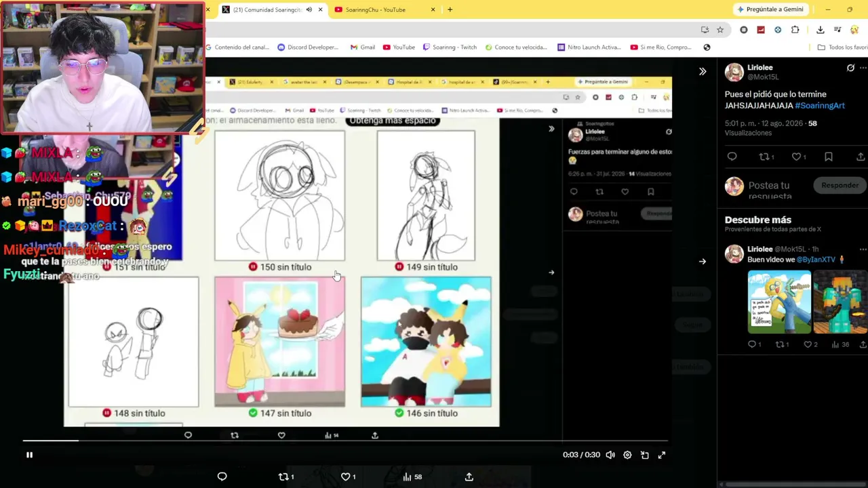Open the 'Si me Rio, Compro...' bookmark
868x488 pixels.
pos(660,47)
